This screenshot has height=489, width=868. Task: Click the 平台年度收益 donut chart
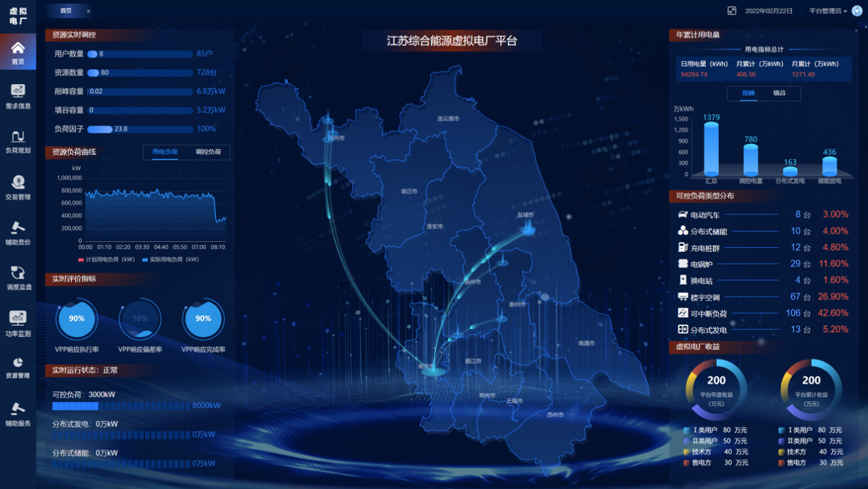point(716,389)
